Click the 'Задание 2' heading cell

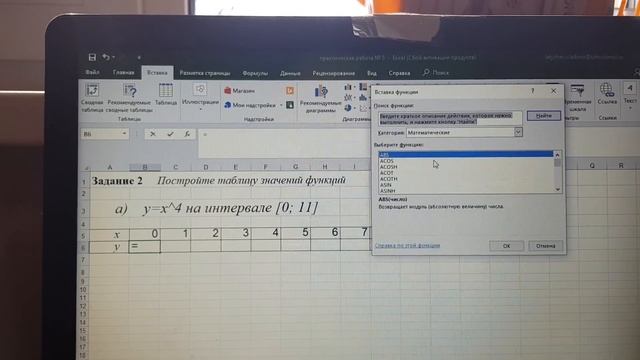pos(116,180)
